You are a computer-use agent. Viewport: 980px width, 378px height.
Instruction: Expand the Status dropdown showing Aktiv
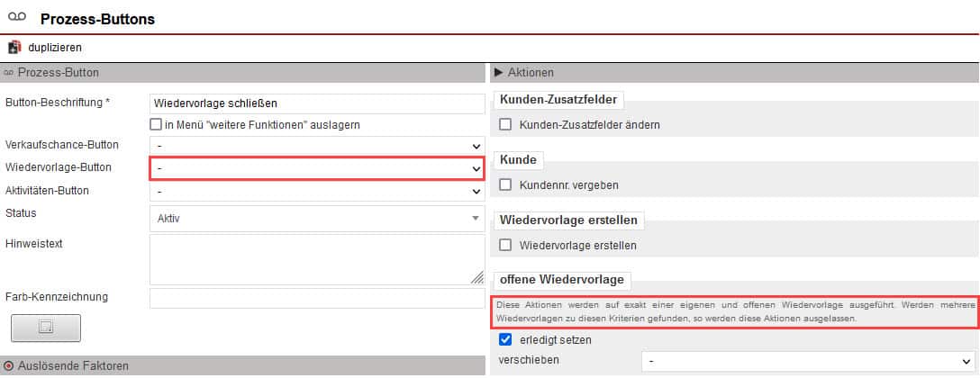pos(317,218)
